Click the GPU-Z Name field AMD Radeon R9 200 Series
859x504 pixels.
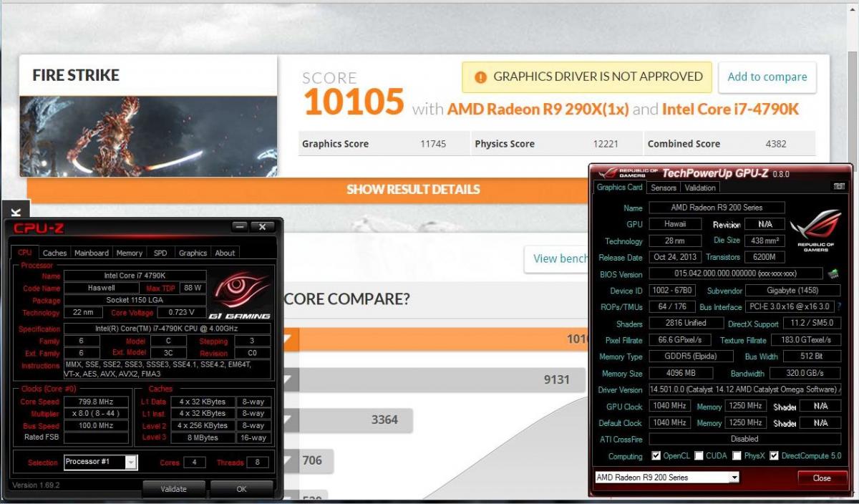click(x=717, y=208)
